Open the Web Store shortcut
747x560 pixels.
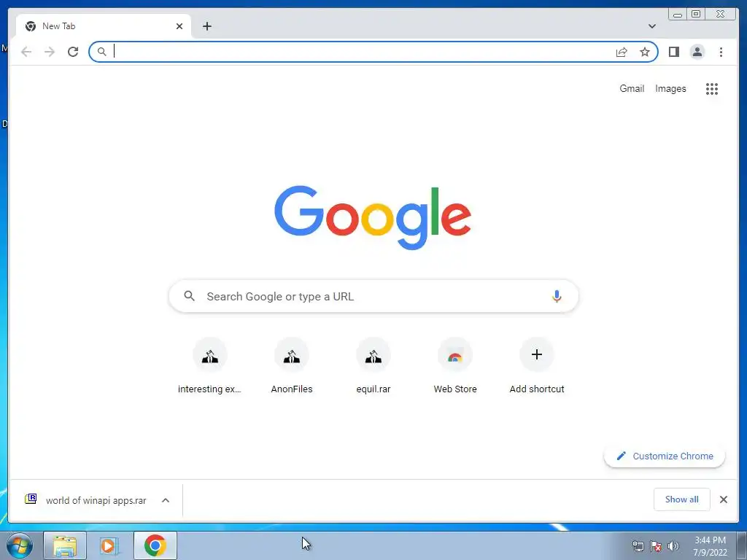[x=455, y=367]
